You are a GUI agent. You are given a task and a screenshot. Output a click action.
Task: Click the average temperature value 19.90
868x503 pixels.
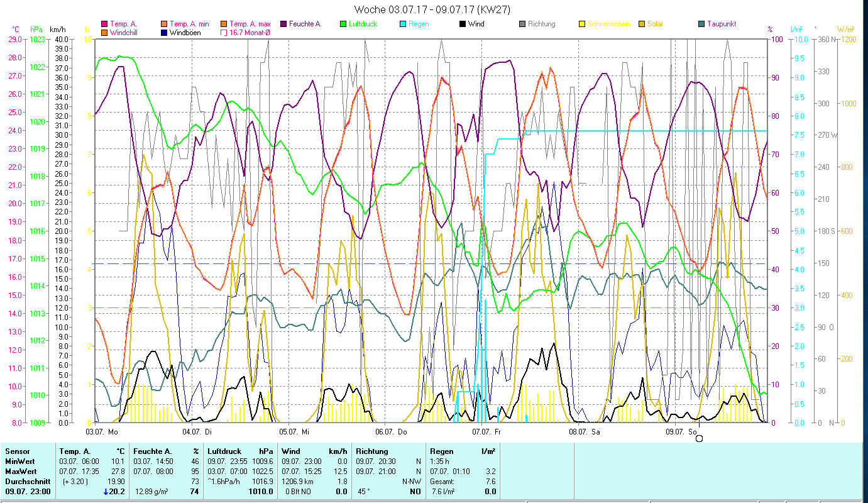click(x=116, y=481)
